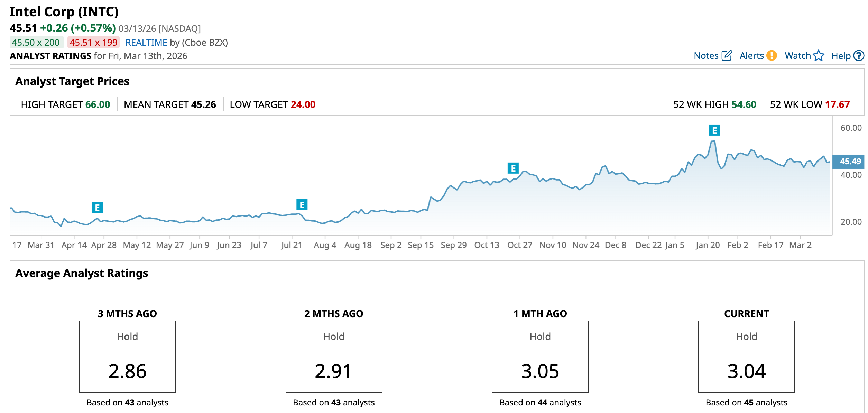
Task: Click the red 45.51 x 199 ask badge
Action: [93, 43]
